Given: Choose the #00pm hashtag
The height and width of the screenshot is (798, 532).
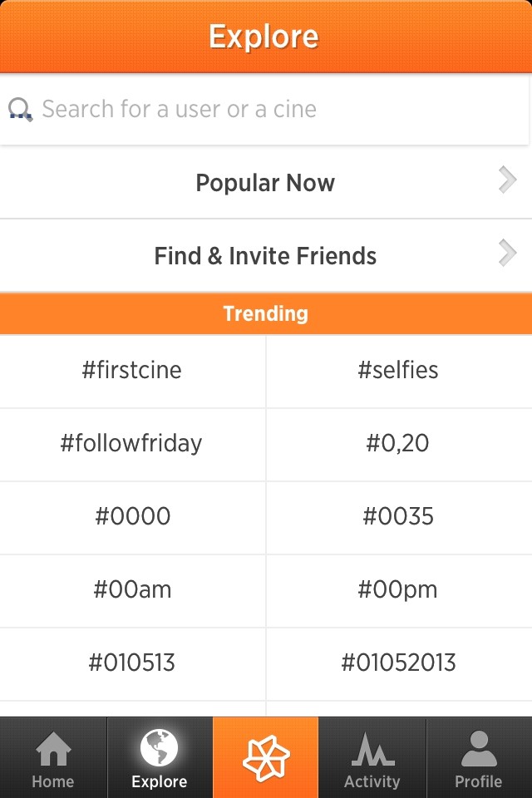Looking at the screenshot, I should tap(398, 590).
